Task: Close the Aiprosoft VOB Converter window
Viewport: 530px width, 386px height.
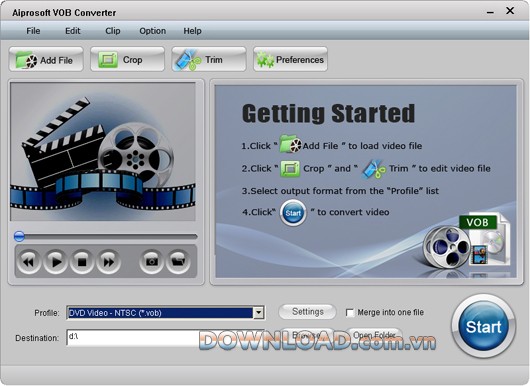Action: (510, 11)
